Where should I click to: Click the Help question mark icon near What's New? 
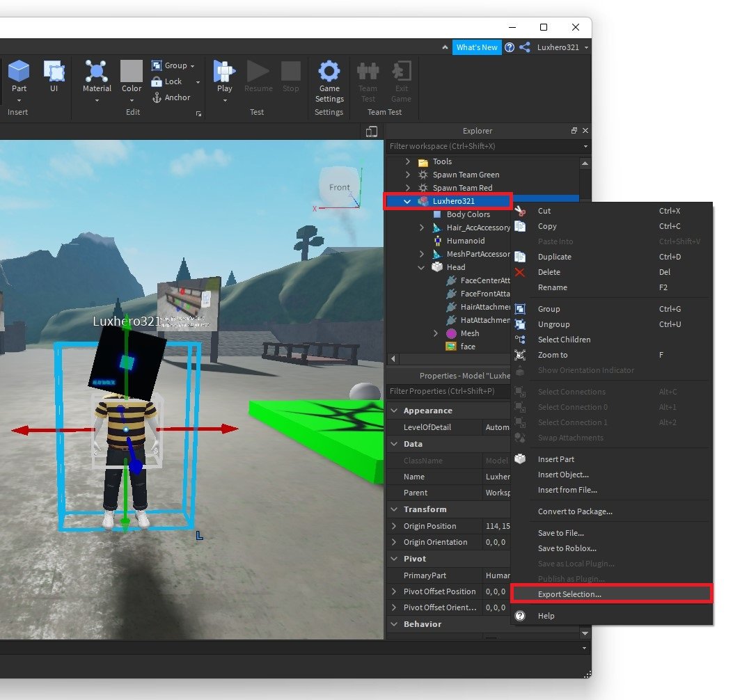coord(509,47)
